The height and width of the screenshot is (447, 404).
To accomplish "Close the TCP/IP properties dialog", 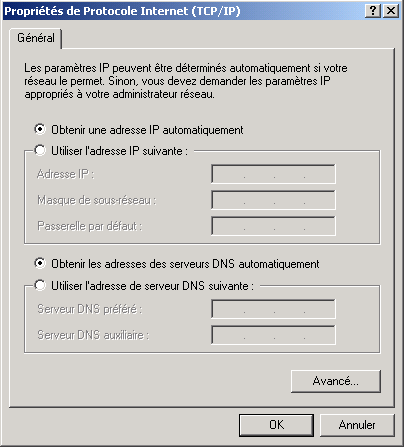I will 390,11.
